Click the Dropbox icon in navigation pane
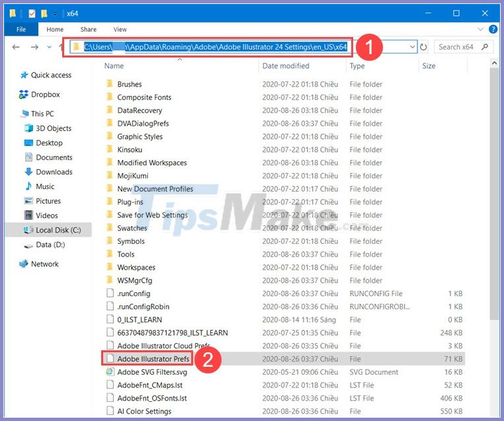 point(24,95)
